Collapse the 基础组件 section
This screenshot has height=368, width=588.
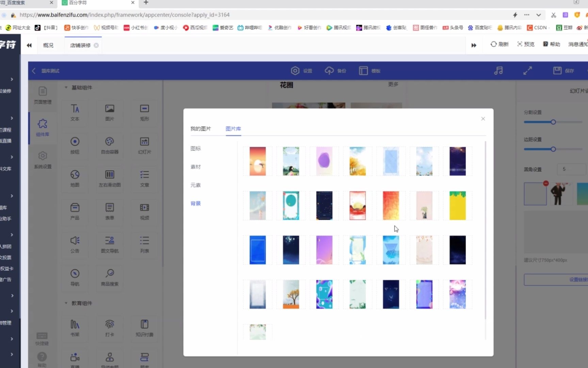pyautogui.click(x=66, y=88)
